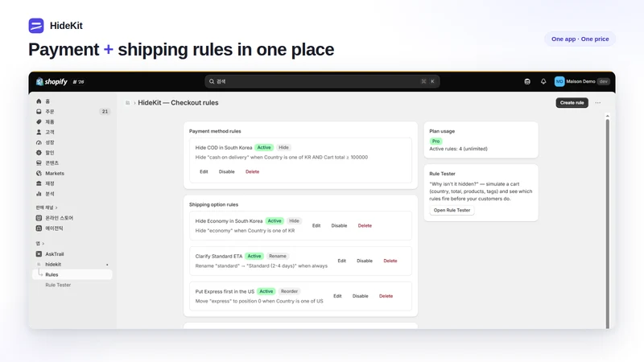Viewport: 644px width, 362px height.
Task: Open the agentic channel icon in sidebar
Action: [x=39, y=228]
